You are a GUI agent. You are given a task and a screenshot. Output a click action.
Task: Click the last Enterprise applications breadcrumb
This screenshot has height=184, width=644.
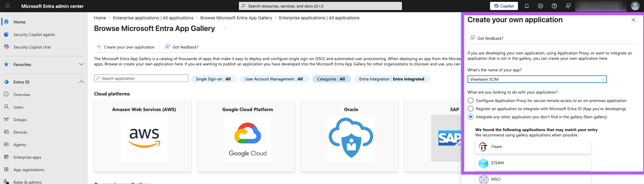[x=319, y=18]
